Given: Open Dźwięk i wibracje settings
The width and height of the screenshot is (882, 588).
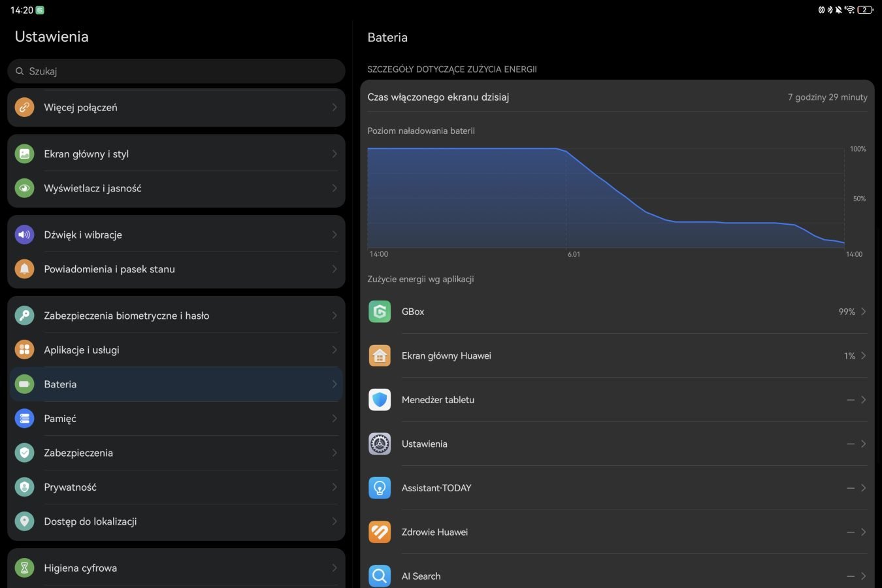Looking at the screenshot, I should pyautogui.click(x=176, y=235).
